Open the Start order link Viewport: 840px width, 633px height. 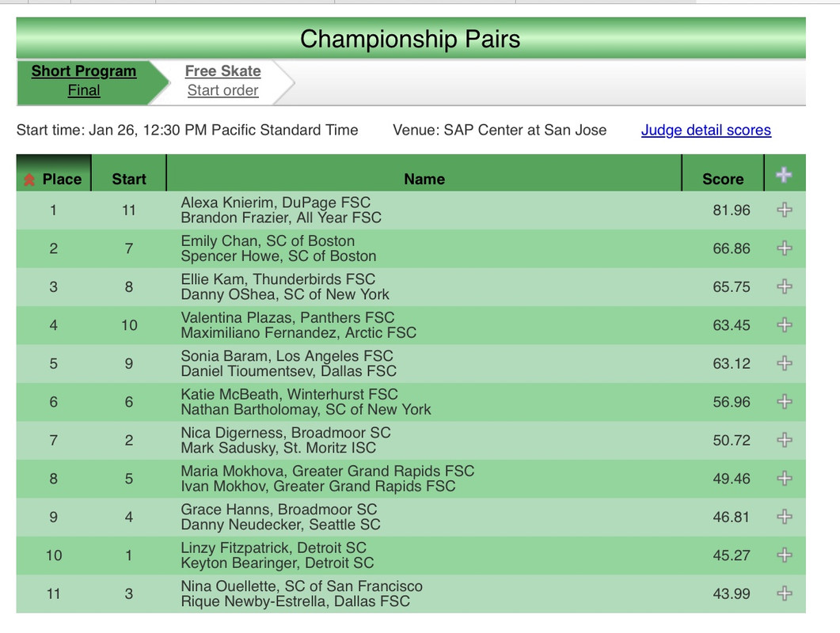222,91
